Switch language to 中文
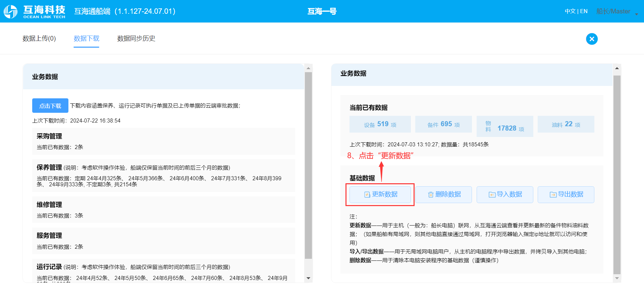Image resolution: width=644 pixels, height=291 pixels. coord(570,11)
